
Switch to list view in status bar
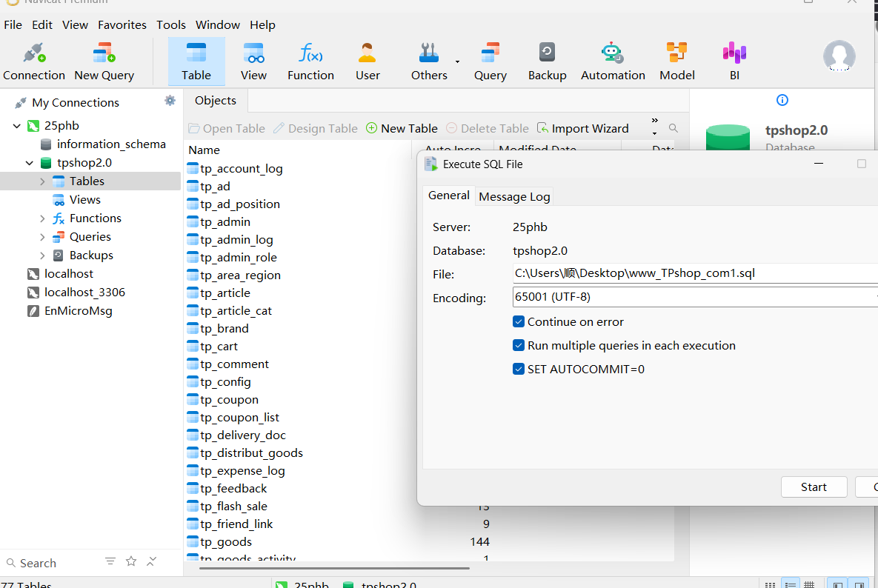[770, 584]
